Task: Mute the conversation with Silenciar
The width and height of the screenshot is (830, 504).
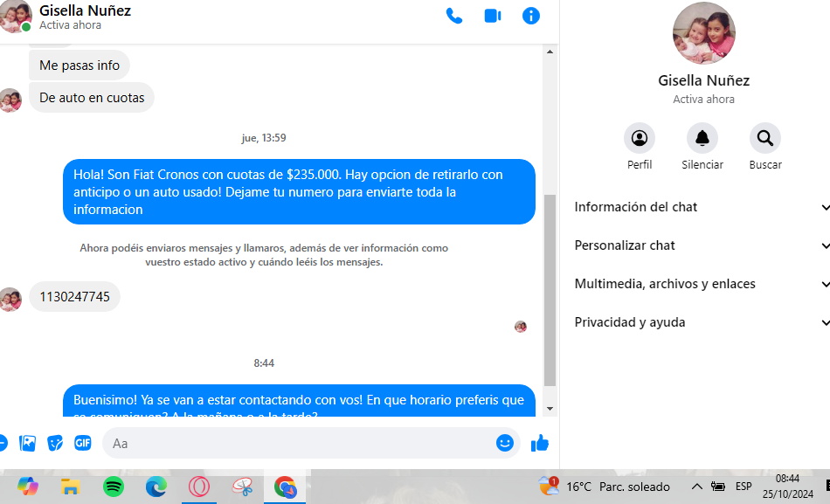Action: click(x=702, y=139)
